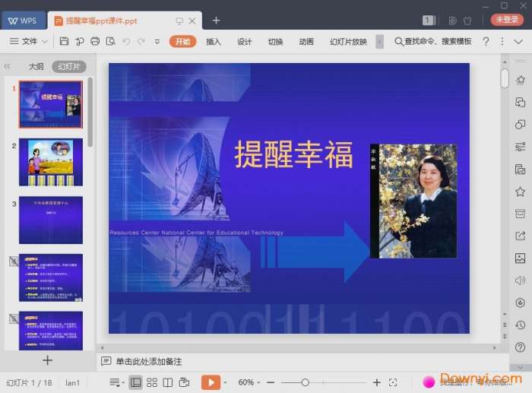
Task: Zoom in with plus button
Action: click(x=377, y=383)
